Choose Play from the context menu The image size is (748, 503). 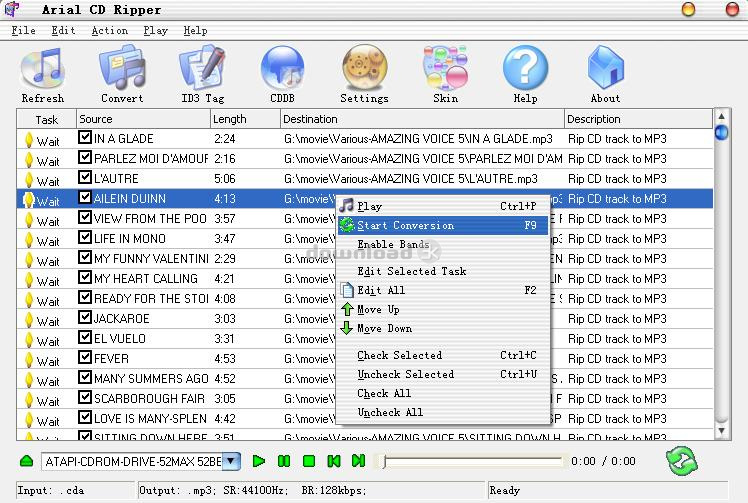(443, 206)
